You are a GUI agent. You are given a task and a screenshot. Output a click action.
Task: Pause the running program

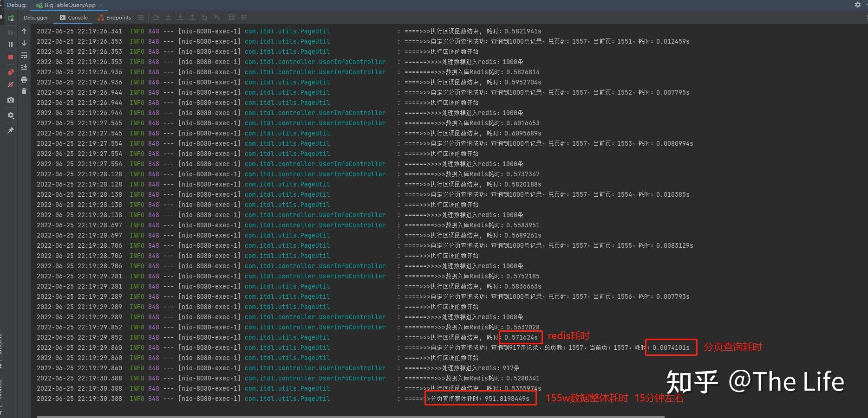11,45
